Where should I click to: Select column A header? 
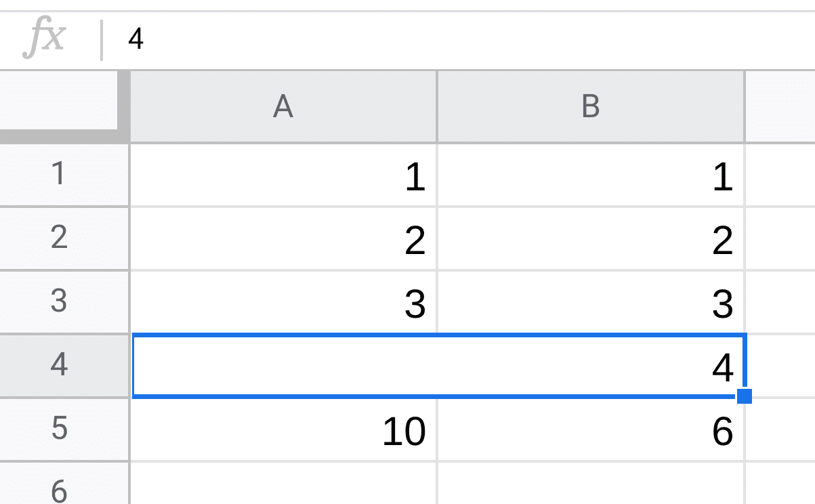[x=284, y=106]
